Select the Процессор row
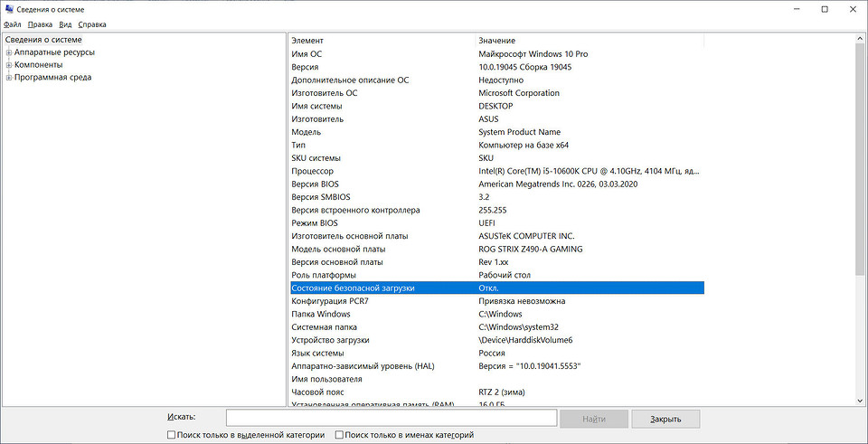This screenshot has width=868, height=444. click(313, 171)
